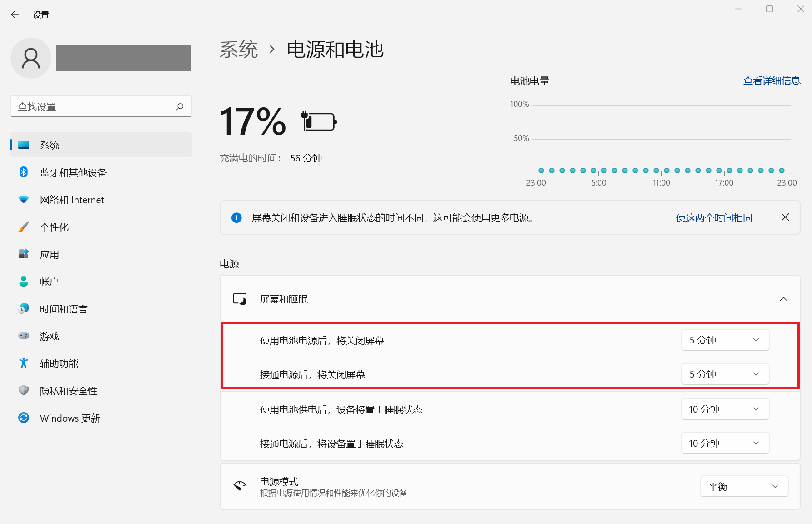The image size is (812, 524).
Task: Click the back arrow in Settings
Action: click(x=15, y=15)
